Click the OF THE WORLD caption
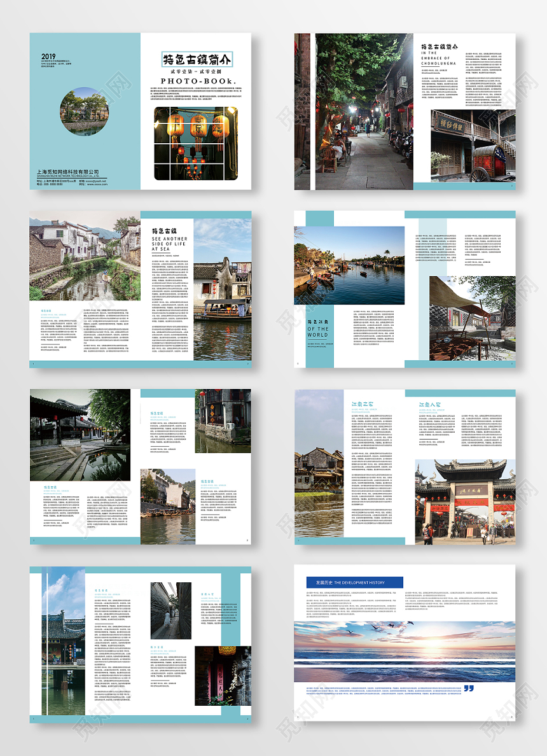547x756 pixels. 317,332
